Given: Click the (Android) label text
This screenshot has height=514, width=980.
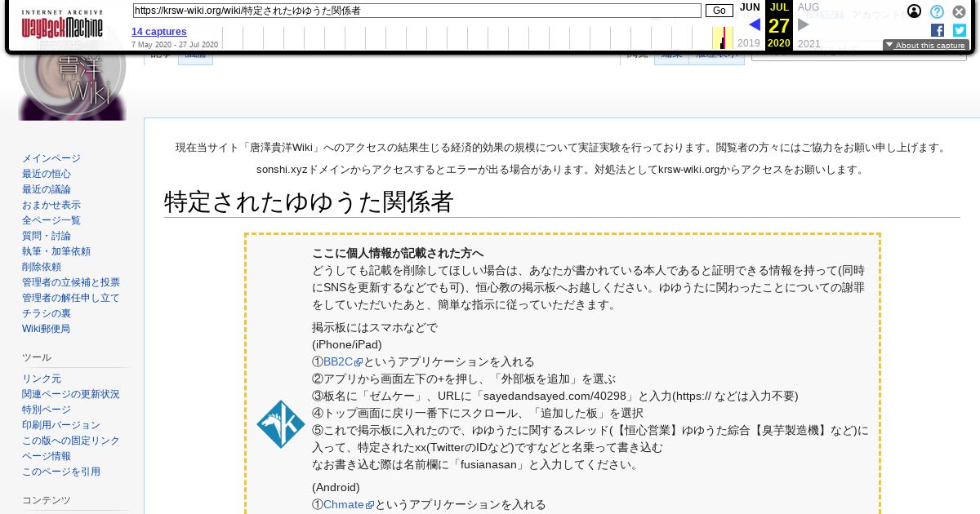Looking at the screenshot, I should pos(336,487).
